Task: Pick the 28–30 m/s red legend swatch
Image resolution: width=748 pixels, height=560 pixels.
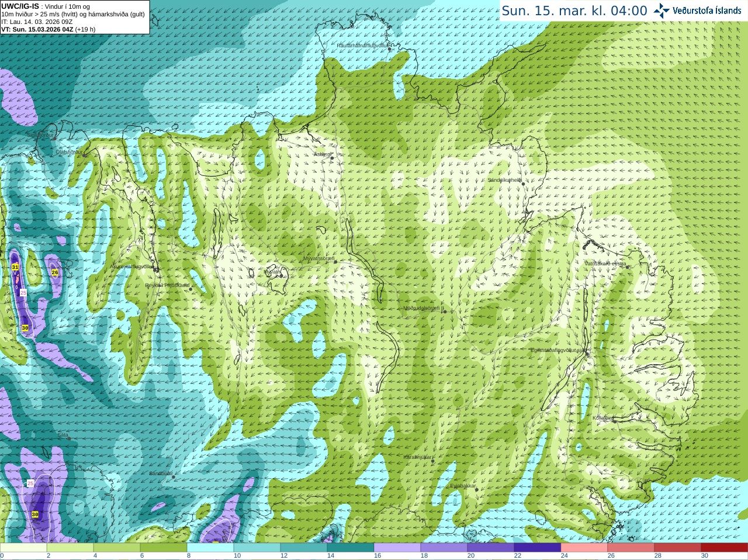Action: coord(678,548)
